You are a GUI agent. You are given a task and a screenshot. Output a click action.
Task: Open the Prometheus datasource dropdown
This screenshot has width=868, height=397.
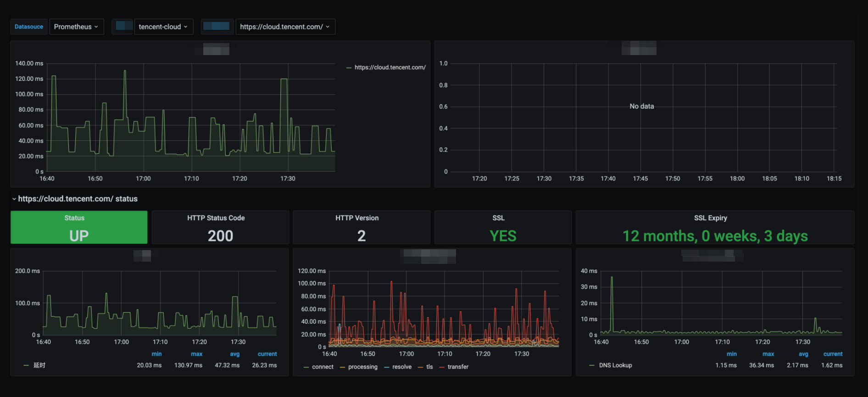(x=76, y=27)
